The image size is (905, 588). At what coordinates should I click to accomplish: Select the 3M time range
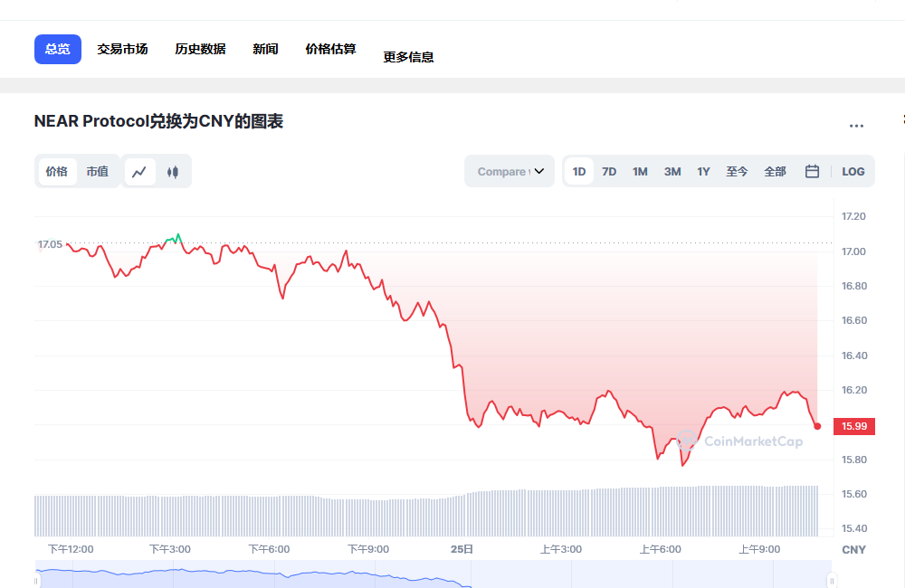pyautogui.click(x=672, y=171)
